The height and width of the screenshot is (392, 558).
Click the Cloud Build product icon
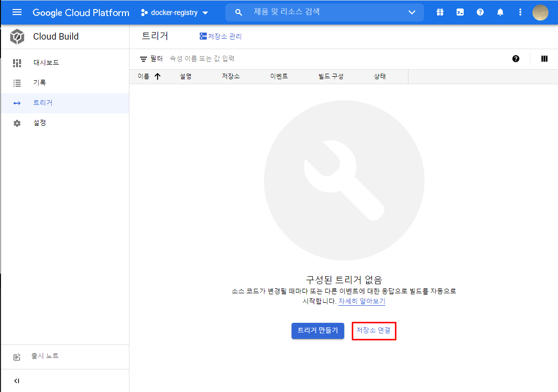pos(17,37)
